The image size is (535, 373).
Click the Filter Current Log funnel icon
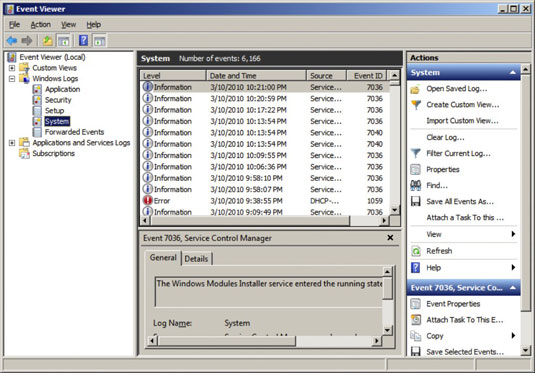coord(416,154)
